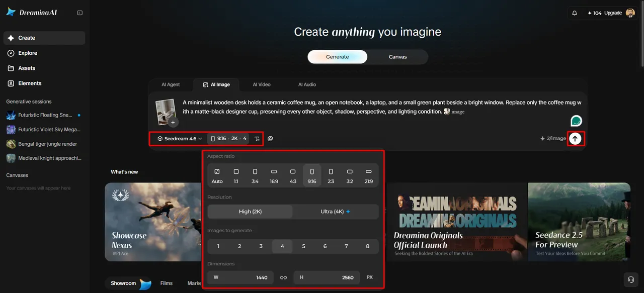Open Explore in the sidebar
Viewport: 644px width, 293px height.
click(44, 53)
